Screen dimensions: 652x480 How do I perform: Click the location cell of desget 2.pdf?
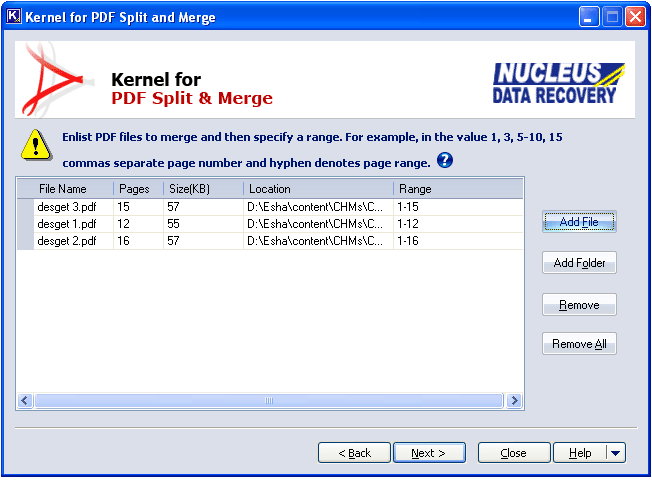point(319,241)
